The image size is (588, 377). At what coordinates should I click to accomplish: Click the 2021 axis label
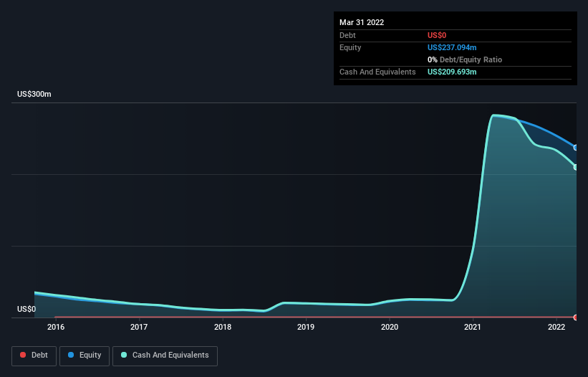(x=473, y=327)
